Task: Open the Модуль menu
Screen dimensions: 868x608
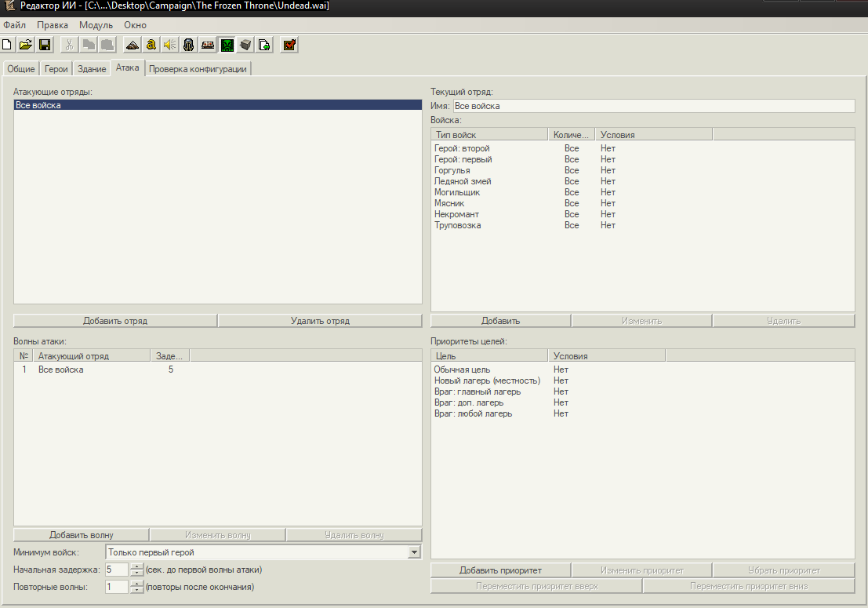Action: pos(96,25)
